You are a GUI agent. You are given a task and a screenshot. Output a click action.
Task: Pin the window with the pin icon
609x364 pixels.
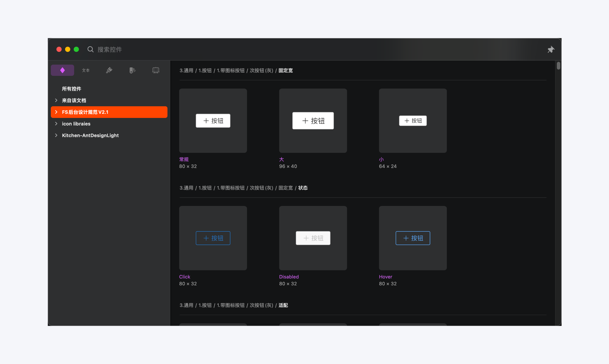551,50
